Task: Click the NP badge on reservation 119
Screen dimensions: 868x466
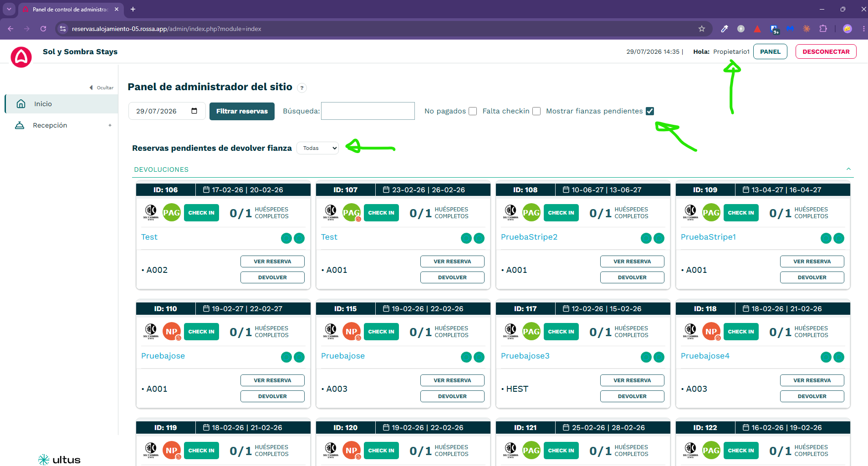Action: [172, 451]
